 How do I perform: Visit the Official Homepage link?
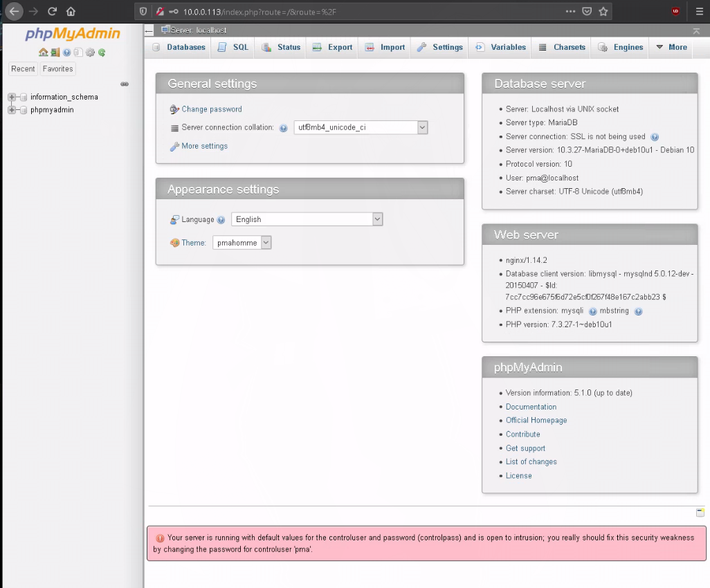536,421
